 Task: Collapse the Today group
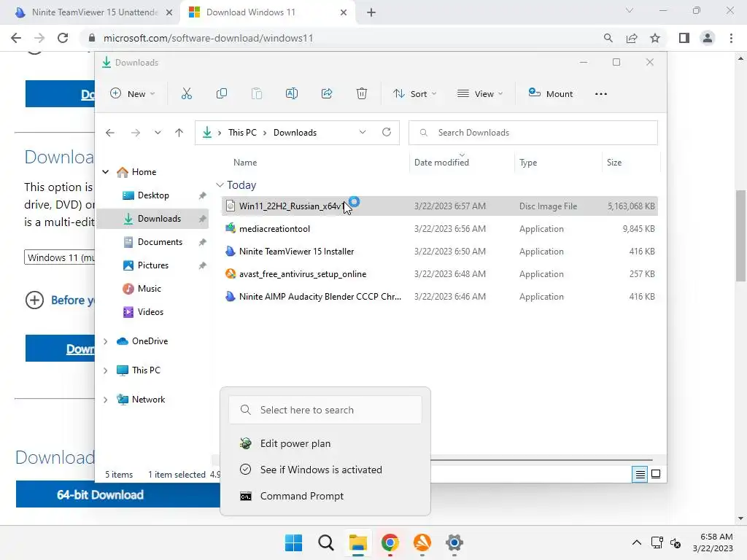pyautogui.click(x=220, y=184)
